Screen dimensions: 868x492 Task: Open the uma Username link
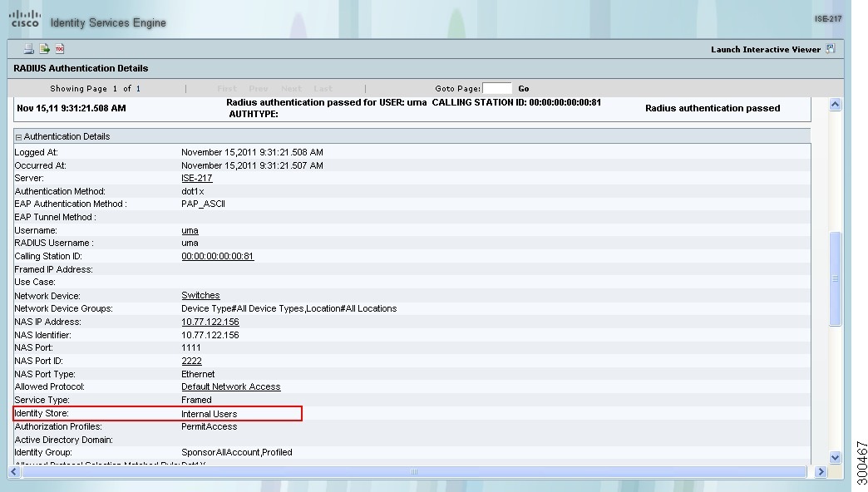point(190,230)
